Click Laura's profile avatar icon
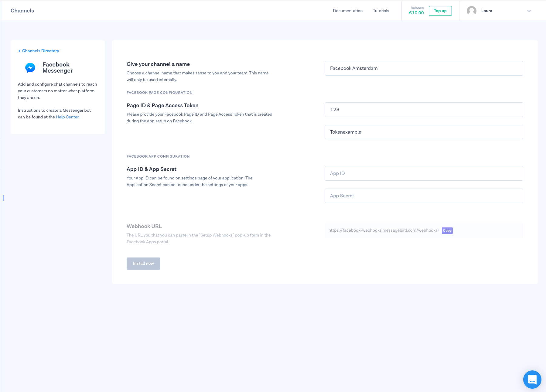This screenshot has height=392, width=546. coord(471,11)
